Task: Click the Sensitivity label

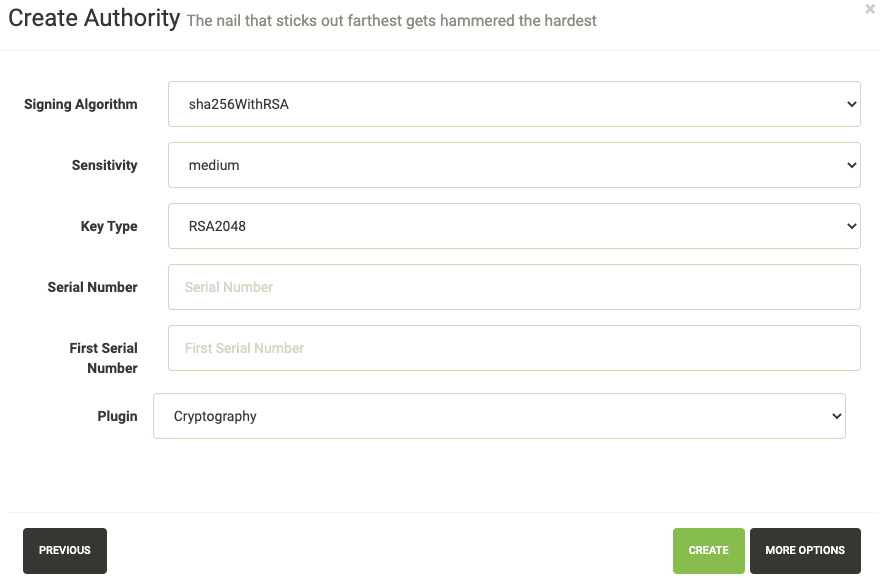Action: click(104, 165)
